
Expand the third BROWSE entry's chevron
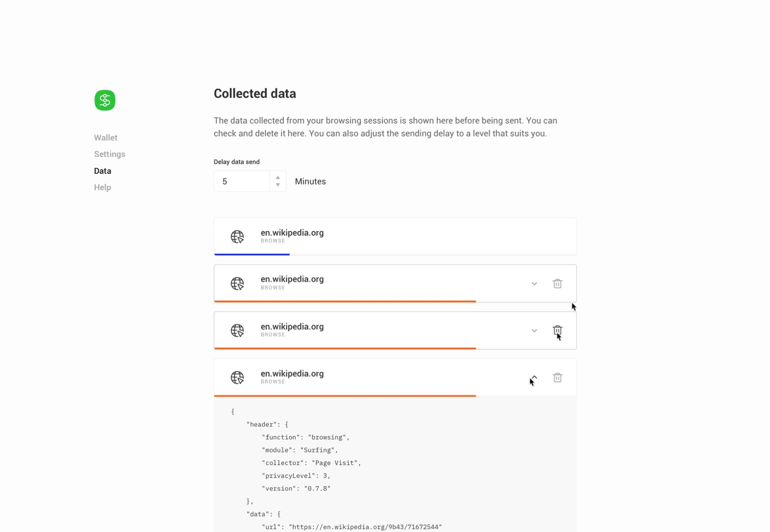pyautogui.click(x=534, y=330)
